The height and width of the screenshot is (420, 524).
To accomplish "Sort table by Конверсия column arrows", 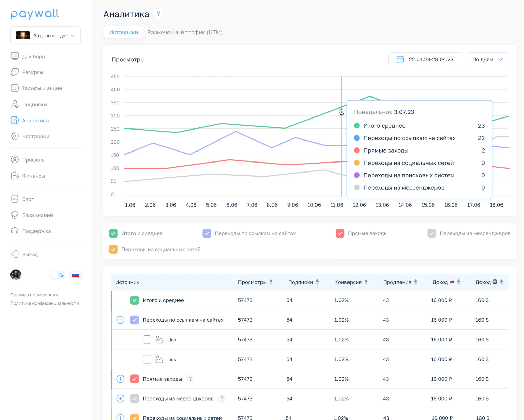I will [x=366, y=282].
